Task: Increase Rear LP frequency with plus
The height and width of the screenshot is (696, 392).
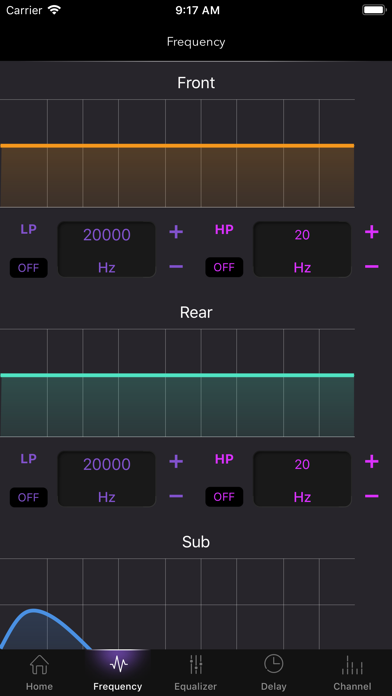Action: point(176,462)
